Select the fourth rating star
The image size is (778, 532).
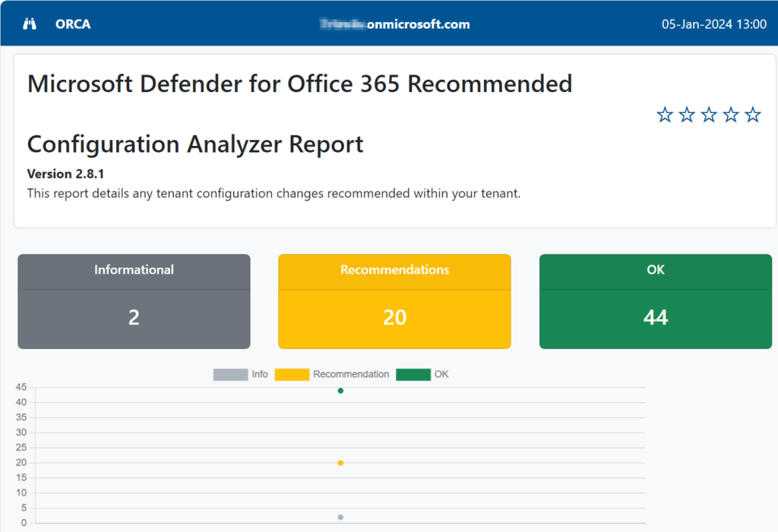click(731, 115)
